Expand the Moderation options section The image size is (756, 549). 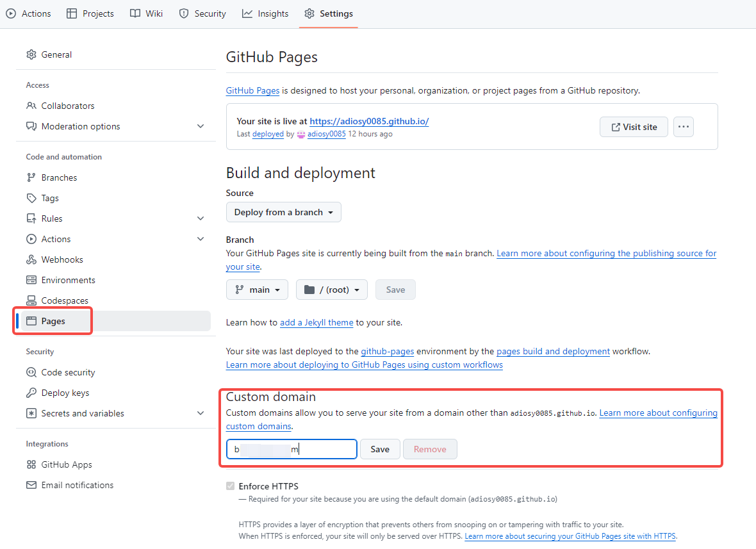point(201,126)
